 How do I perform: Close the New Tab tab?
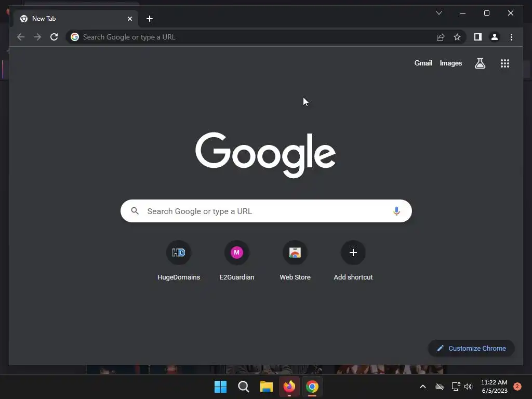point(129,19)
